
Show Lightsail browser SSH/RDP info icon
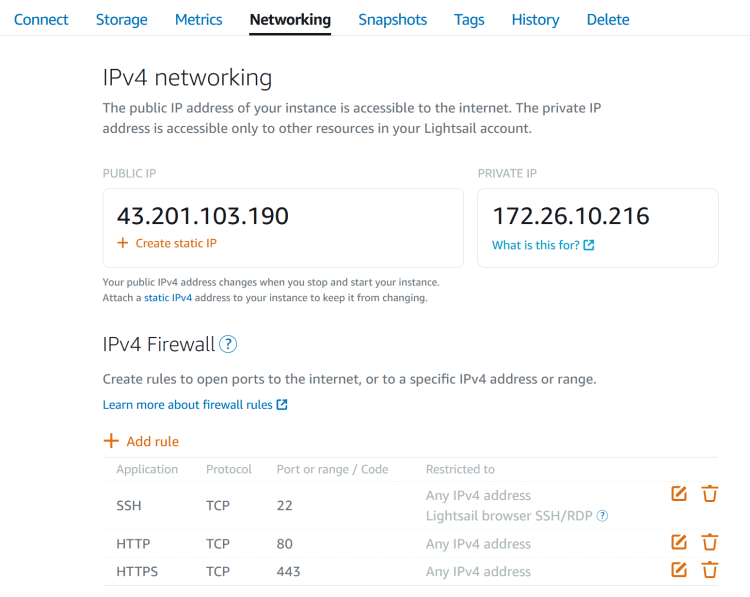coord(603,517)
